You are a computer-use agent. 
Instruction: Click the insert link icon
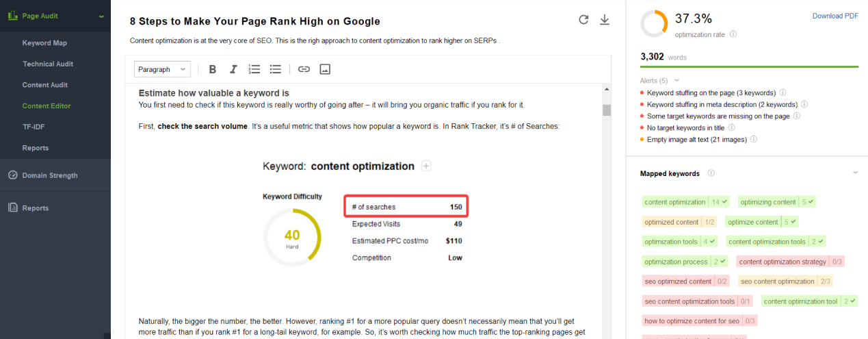point(304,69)
